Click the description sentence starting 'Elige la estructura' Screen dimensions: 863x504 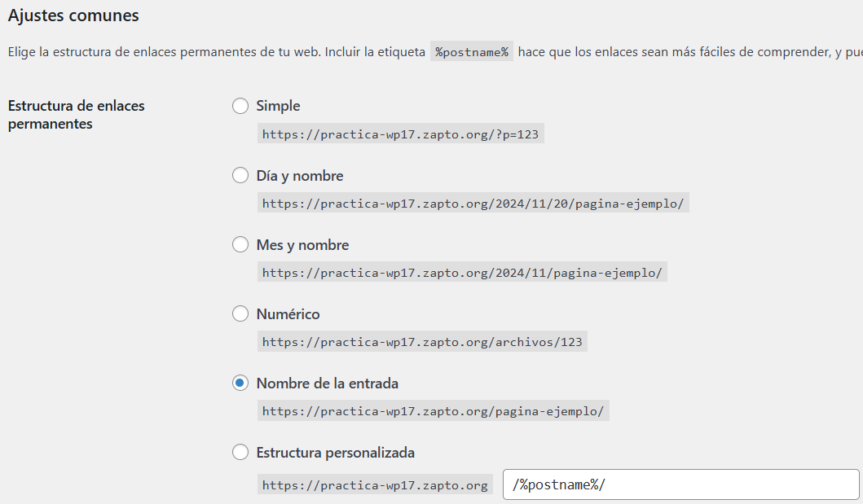[x=216, y=52]
